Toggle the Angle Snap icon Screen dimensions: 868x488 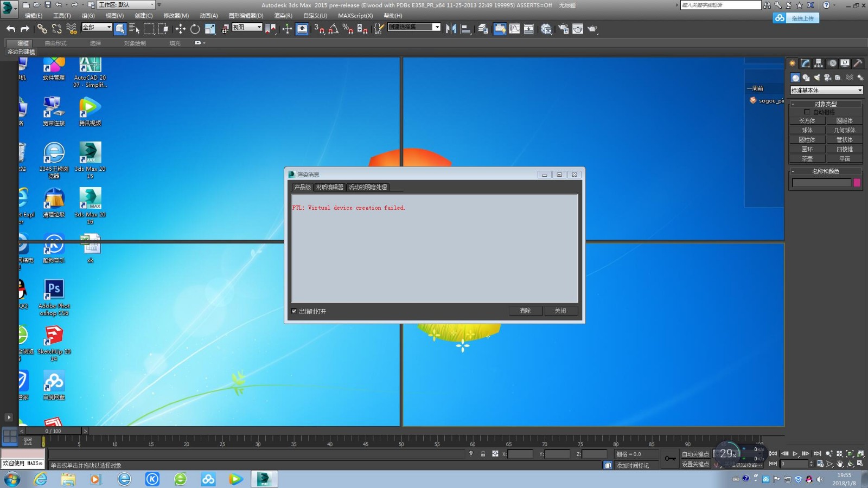[x=334, y=29]
